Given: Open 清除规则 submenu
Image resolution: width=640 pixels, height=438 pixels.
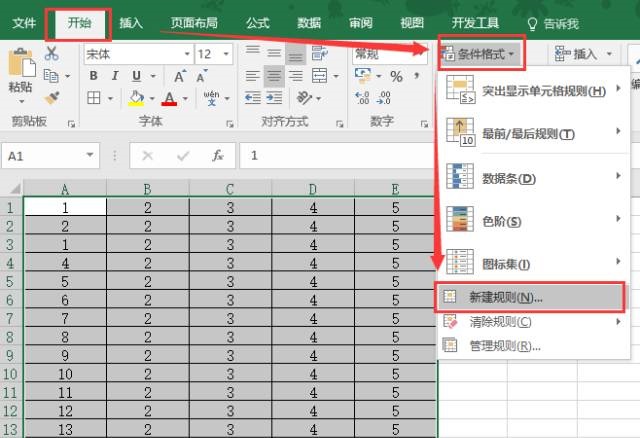Looking at the screenshot, I should [x=533, y=322].
